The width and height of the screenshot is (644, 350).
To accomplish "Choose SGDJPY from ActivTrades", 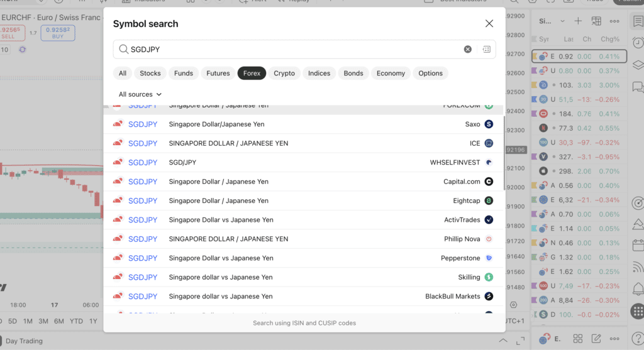I will (304, 220).
